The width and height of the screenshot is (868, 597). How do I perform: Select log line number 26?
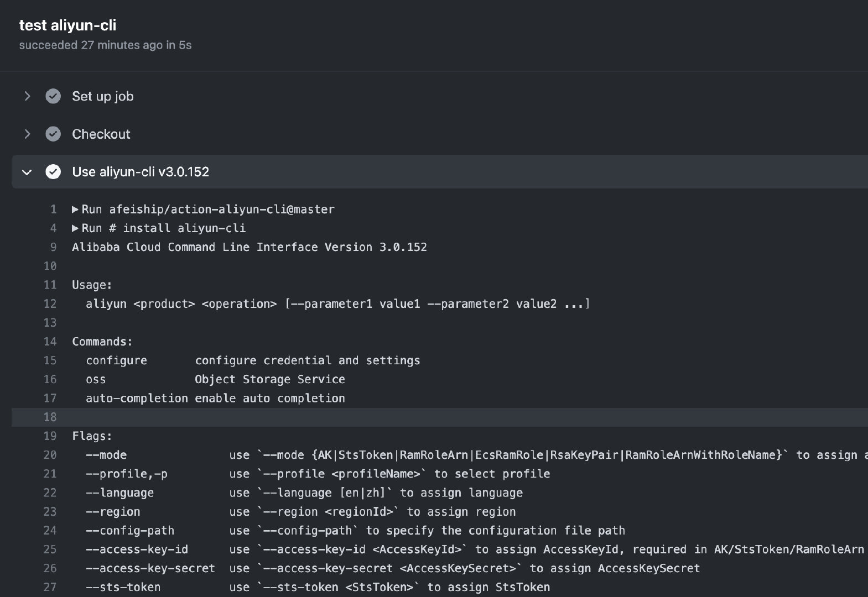click(x=50, y=568)
